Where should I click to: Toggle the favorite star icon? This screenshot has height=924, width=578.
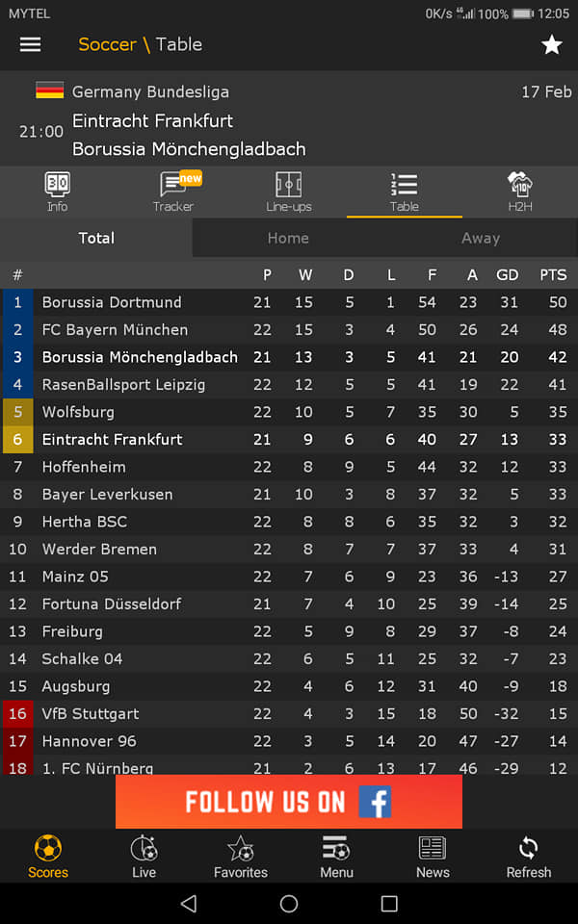[x=551, y=45]
